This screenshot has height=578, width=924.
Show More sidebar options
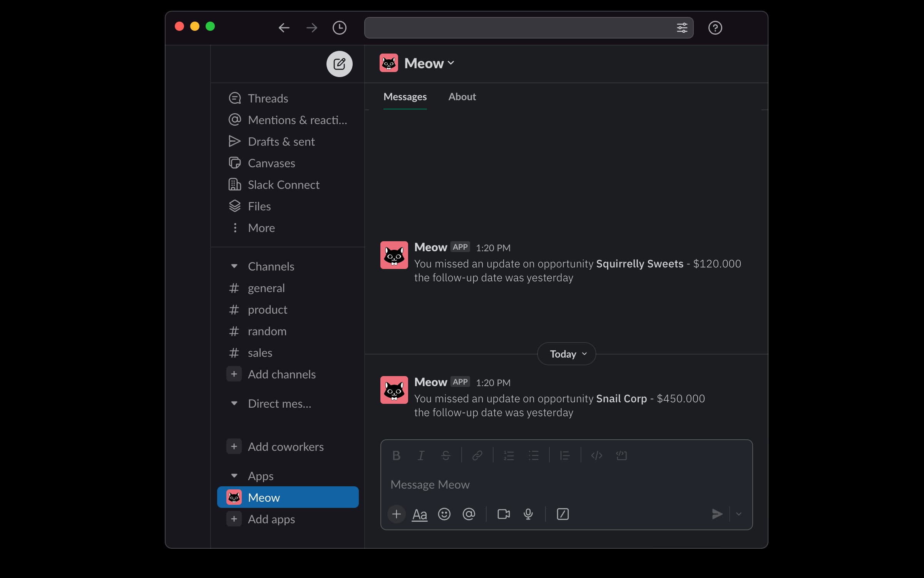(288, 228)
